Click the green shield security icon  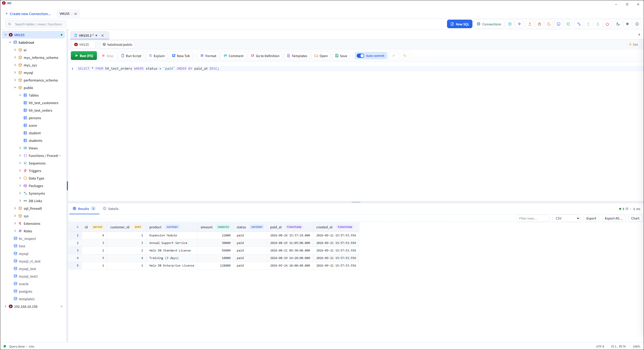pos(568,24)
